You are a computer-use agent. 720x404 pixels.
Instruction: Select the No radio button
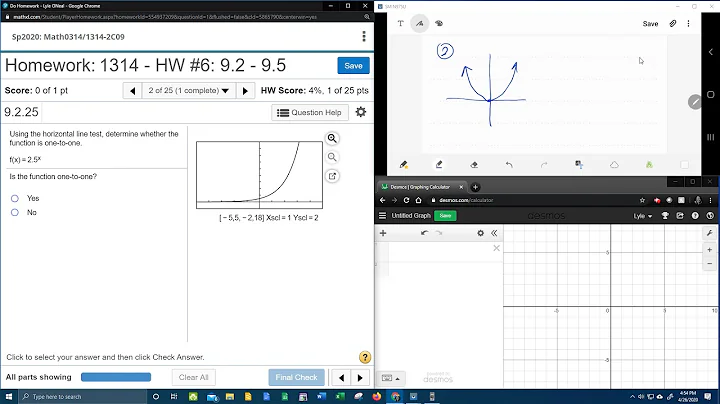pos(15,213)
